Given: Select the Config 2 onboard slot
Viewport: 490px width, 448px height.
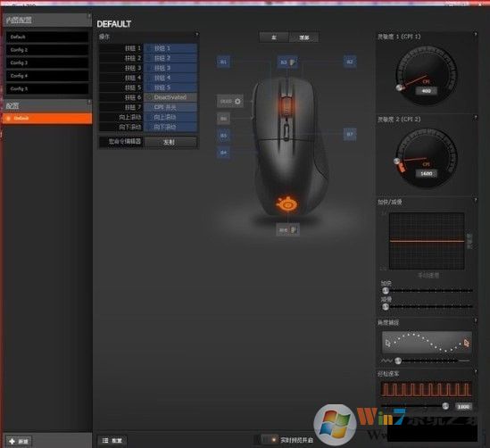Looking at the screenshot, I should [47, 50].
